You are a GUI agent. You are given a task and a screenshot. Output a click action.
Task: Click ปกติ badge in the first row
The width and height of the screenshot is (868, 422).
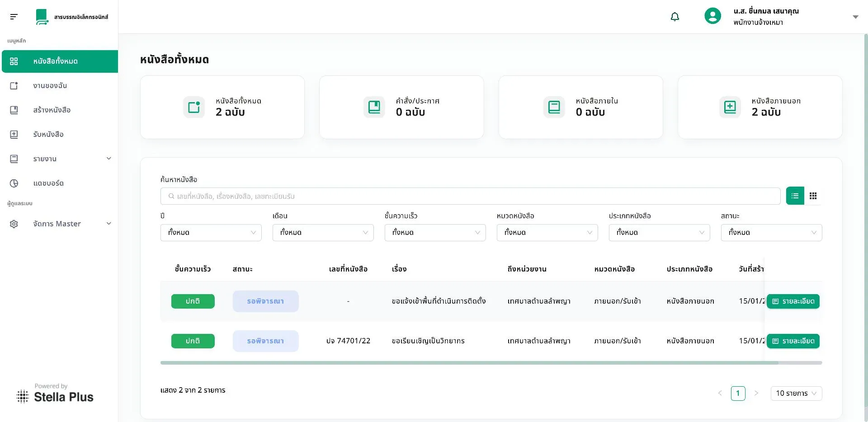[193, 301]
